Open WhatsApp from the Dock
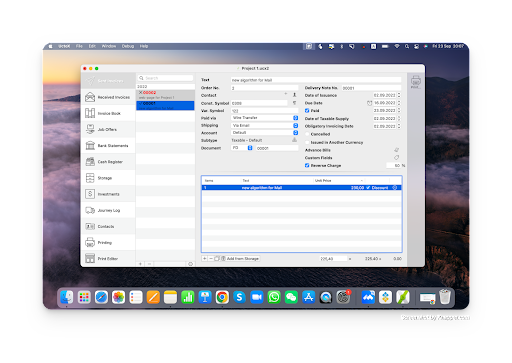The width and height of the screenshot is (512, 363). pyautogui.click(x=274, y=297)
